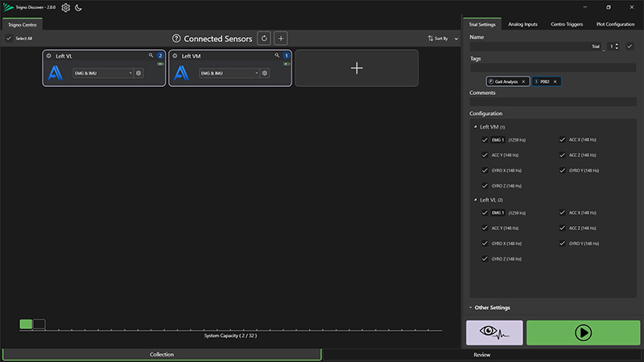The width and height of the screenshot is (644, 362).
Task: Remove the P002 tag
Action: (x=555, y=82)
